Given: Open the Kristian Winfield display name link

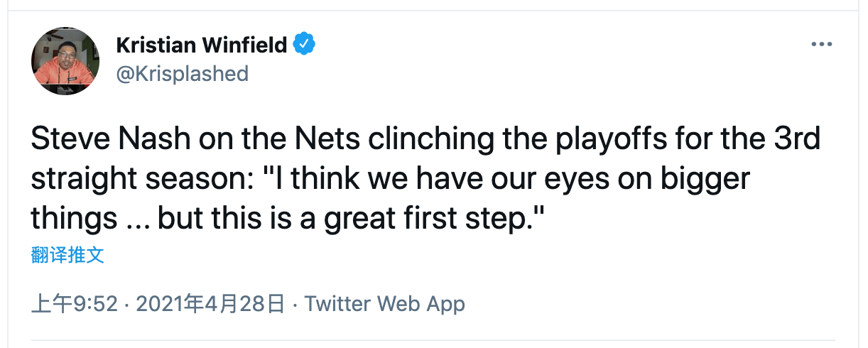Looking at the screenshot, I should 202,44.
